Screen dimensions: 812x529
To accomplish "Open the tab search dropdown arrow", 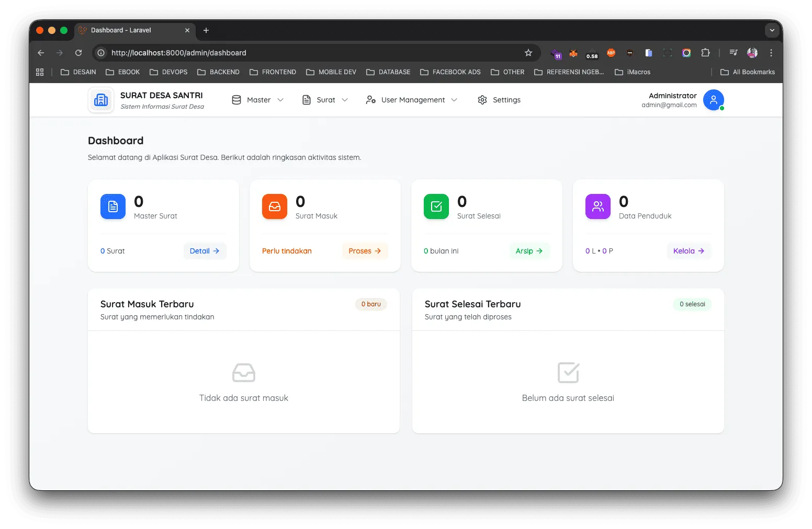I will tap(772, 30).
